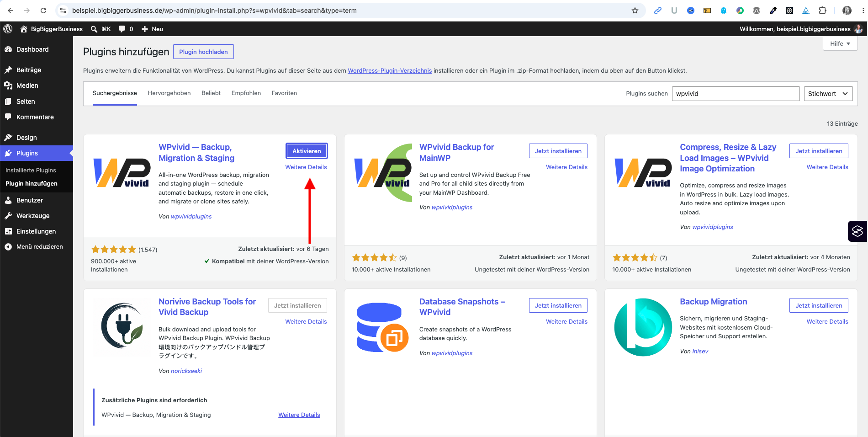Open Kommentare in the sidebar

tap(37, 117)
